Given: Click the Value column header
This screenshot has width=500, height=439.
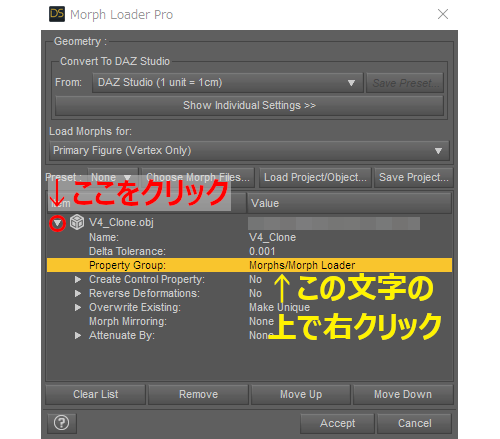Looking at the screenshot, I should pos(349,203).
